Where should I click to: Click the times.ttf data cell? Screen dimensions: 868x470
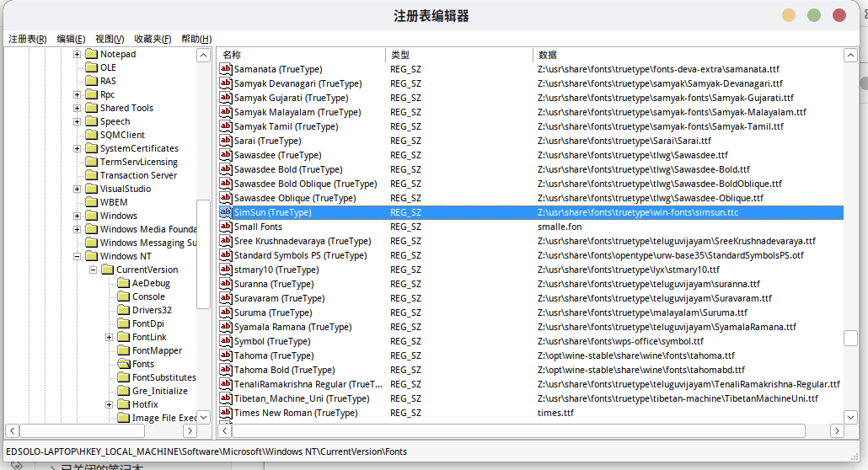pos(555,413)
